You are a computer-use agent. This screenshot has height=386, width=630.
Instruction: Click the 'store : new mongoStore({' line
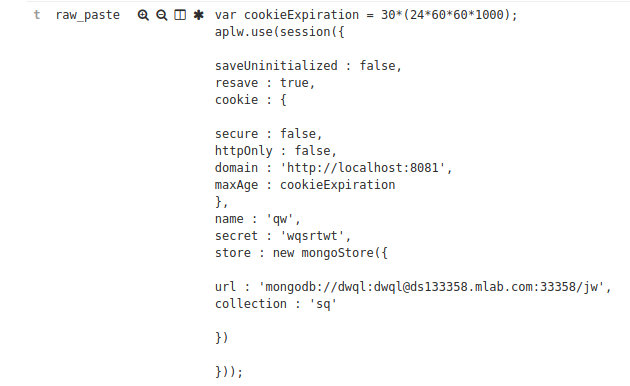click(x=301, y=253)
